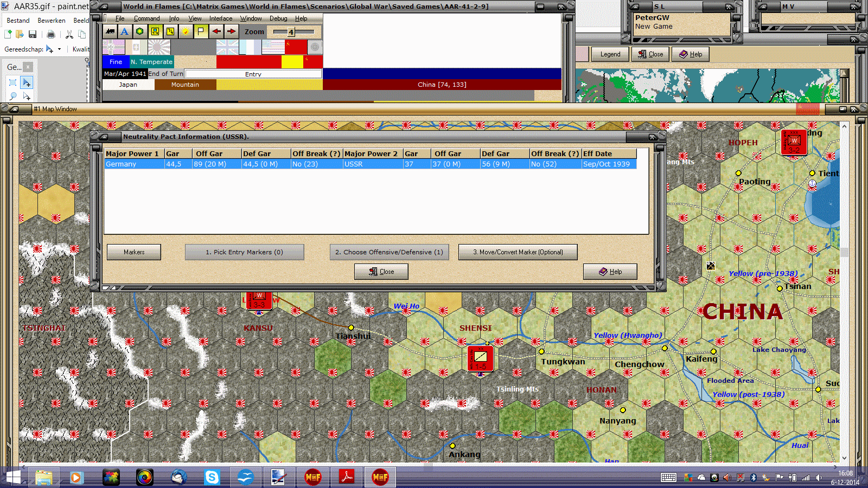This screenshot has height=488, width=868.
Task: Click the blue letter A toolbar icon
Action: pos(125,31)
